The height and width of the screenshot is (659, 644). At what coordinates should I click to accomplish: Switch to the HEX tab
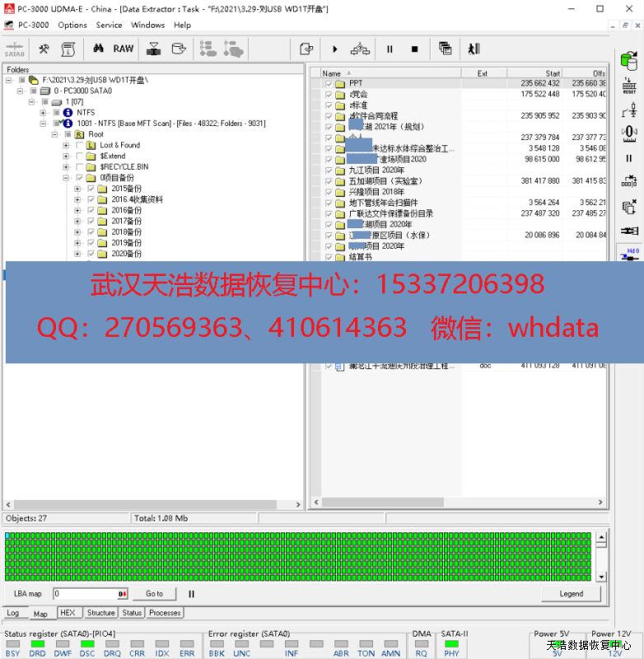point(68,613)
